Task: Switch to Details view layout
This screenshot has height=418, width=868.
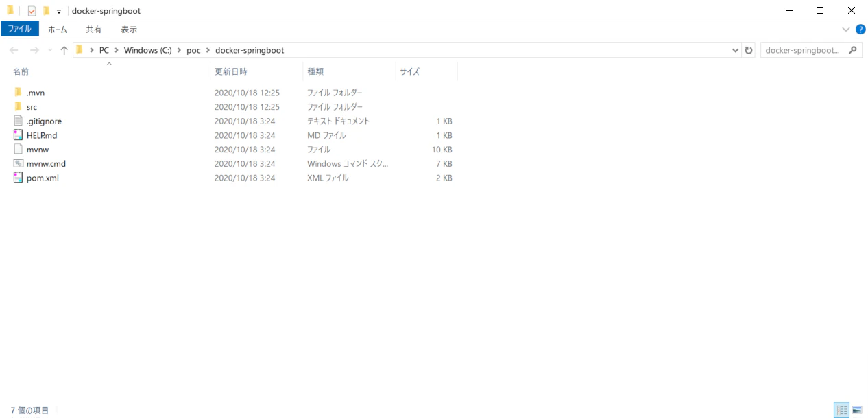Action: click(x=842, y=410)
